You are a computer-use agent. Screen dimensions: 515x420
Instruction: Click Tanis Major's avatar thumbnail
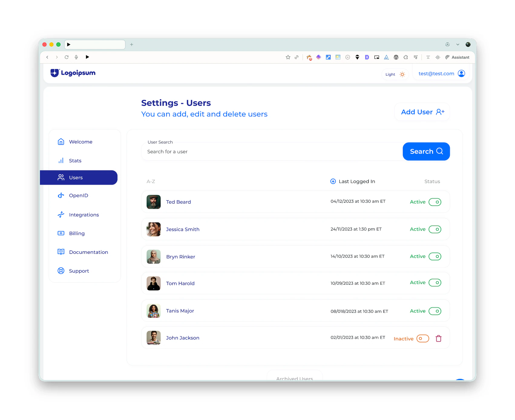[154, 311]
